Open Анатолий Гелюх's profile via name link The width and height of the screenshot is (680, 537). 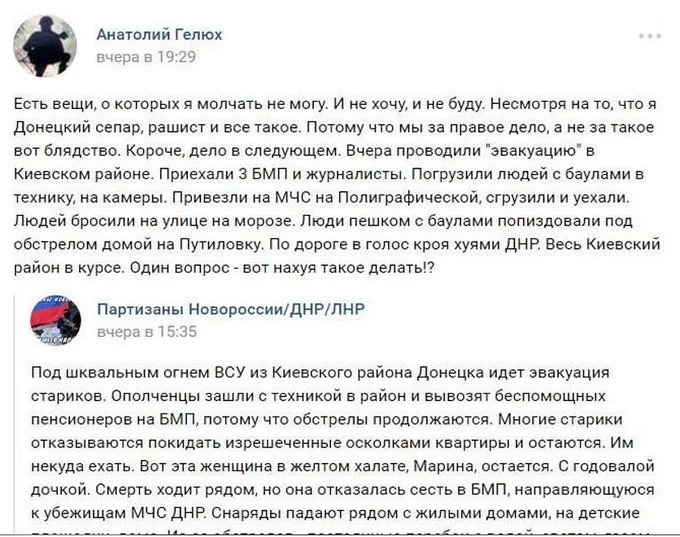tap(159, 35)
